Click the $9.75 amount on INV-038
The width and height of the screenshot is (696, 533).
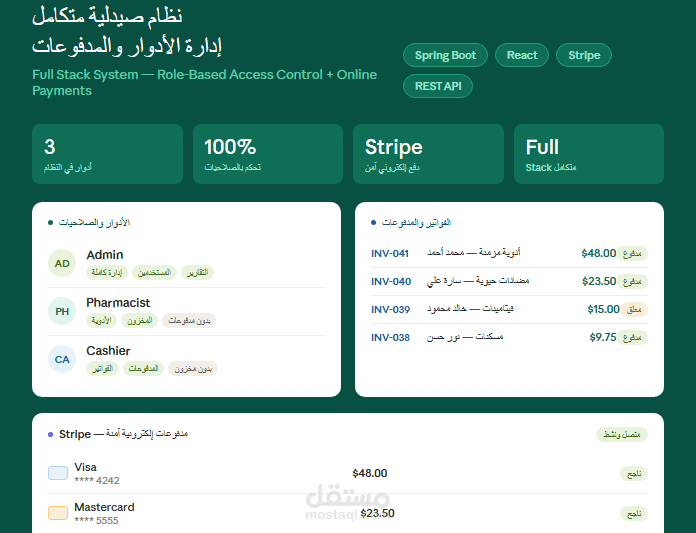(x=603, y=337)
